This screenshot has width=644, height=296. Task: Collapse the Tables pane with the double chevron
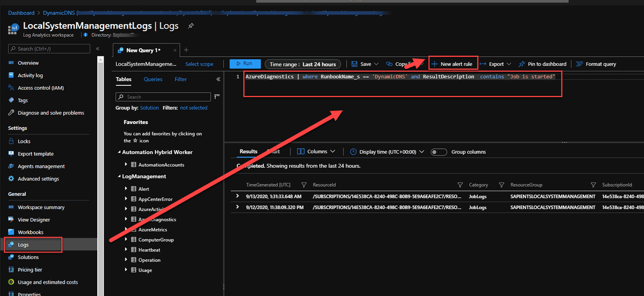(x=218, y=79)
